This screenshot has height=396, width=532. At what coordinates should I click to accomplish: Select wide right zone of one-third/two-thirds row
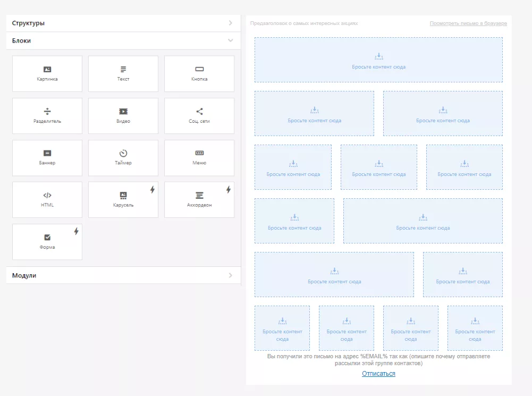coord(423,221)
